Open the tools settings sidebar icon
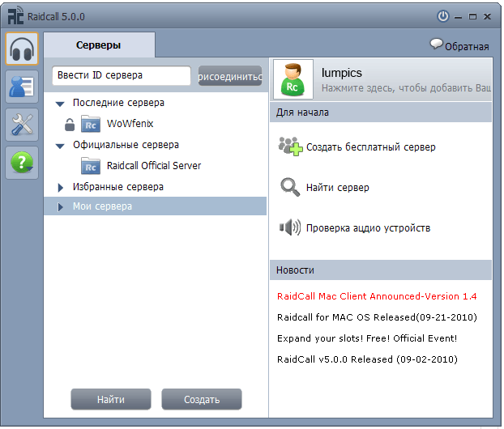The height and width of the screenshot is (429, 504). pos(22,124)
